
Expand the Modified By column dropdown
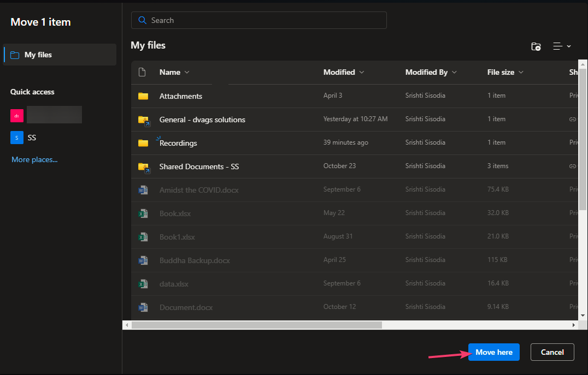click(454, 72)
